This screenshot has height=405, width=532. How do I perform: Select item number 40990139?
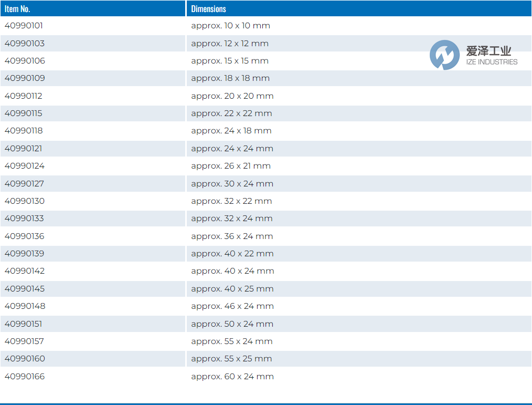click(25, 254)
